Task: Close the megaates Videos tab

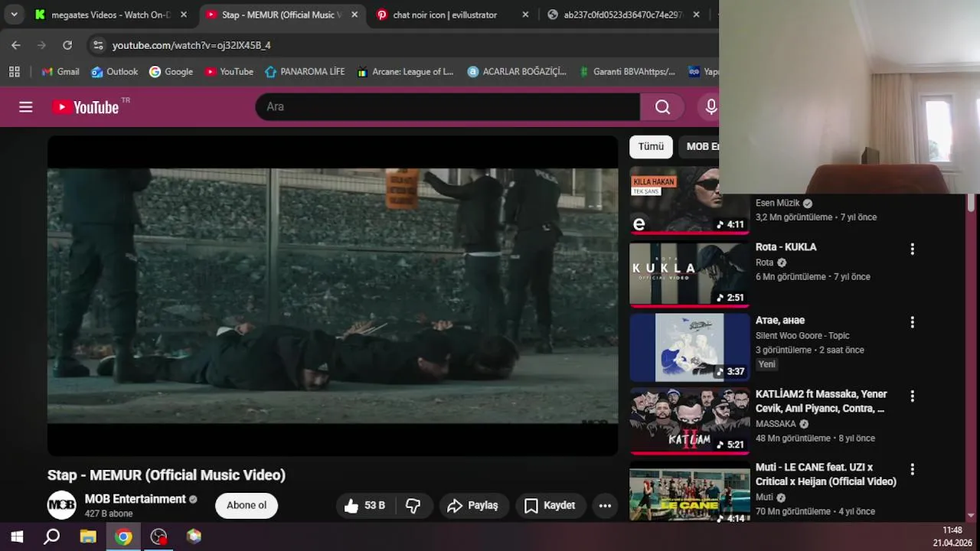Action: click(x=183, y=15)
